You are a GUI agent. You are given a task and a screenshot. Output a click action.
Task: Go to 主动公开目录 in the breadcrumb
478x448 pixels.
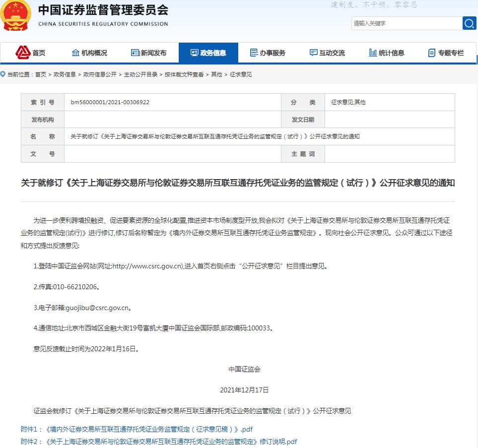[140, 74]
